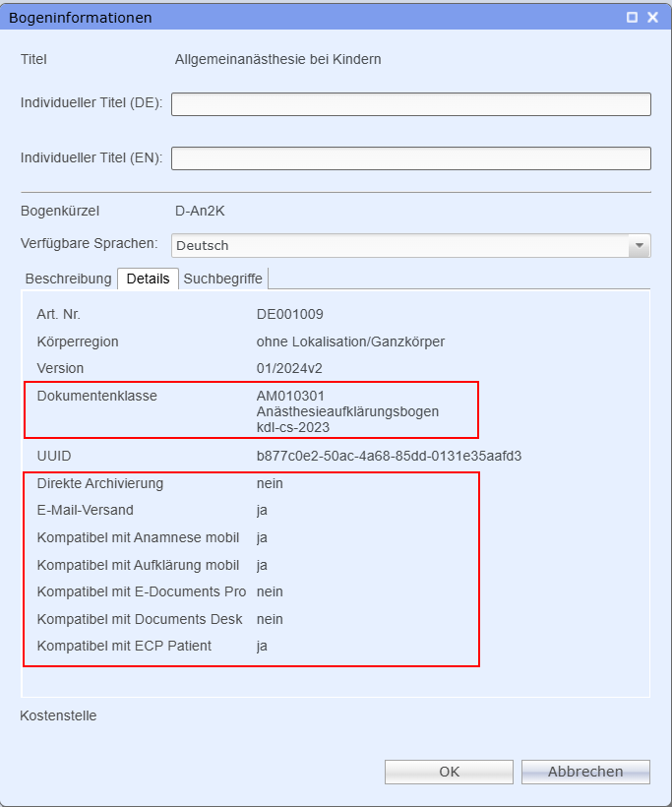Switch to the Beschreibung tab

(68, 279)
